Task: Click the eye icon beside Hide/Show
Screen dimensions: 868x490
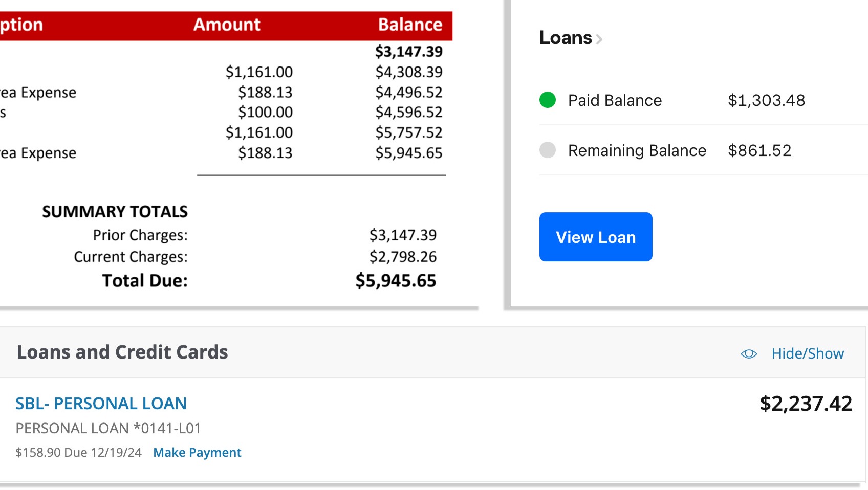Action: point(749,354)
